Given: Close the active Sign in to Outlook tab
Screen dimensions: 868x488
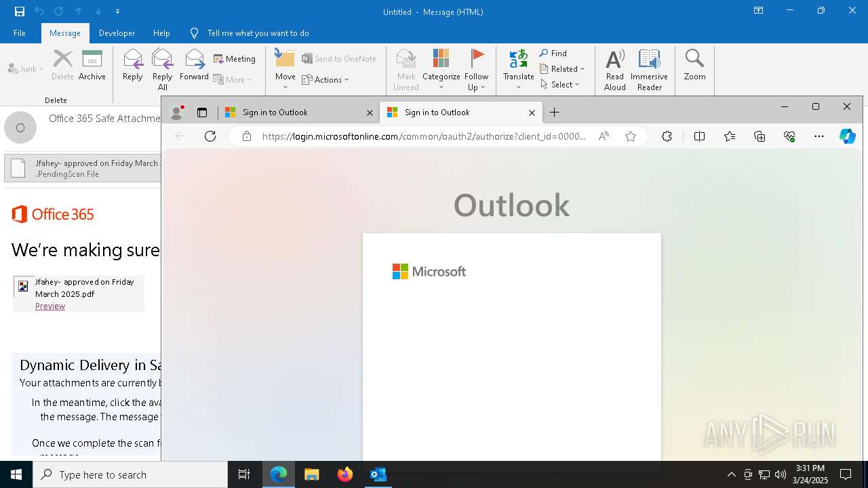Looking at the screenshot, I should [532, 113].
